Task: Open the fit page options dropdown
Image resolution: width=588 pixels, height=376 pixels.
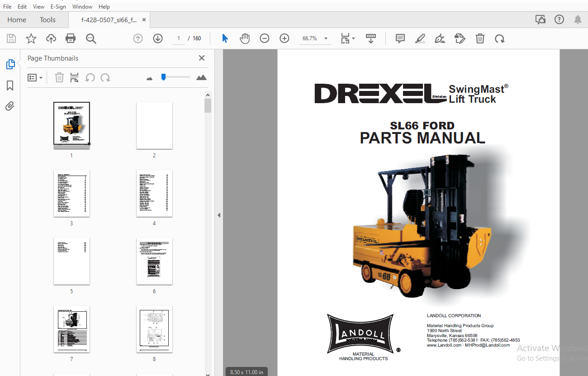Action: (347, 38)
